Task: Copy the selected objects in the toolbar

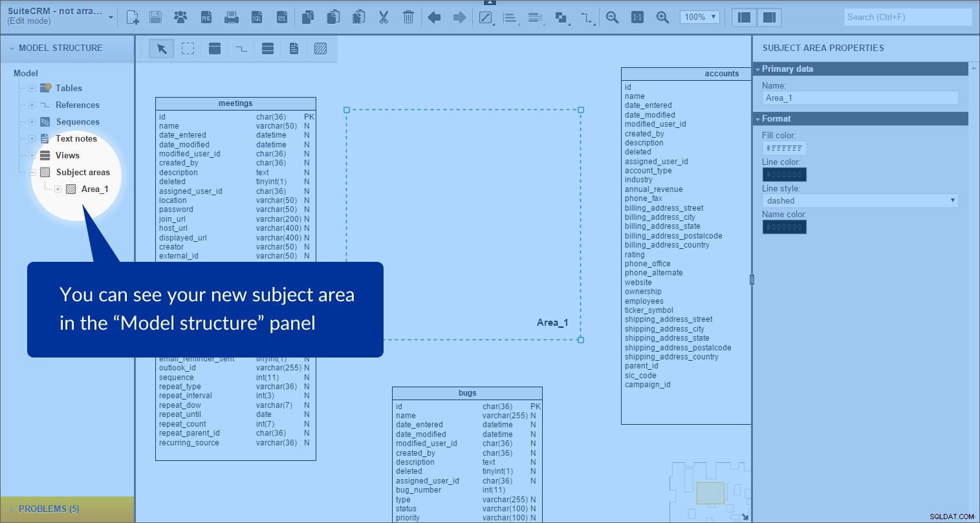Action: [308, 17]
